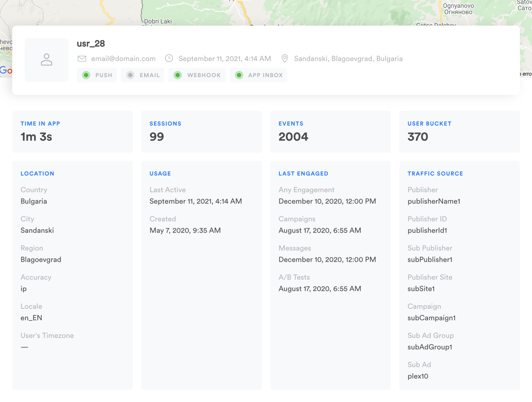Click the City value Sandanski
This screenshot has height=402, width=532.
[x=37, y=230]
